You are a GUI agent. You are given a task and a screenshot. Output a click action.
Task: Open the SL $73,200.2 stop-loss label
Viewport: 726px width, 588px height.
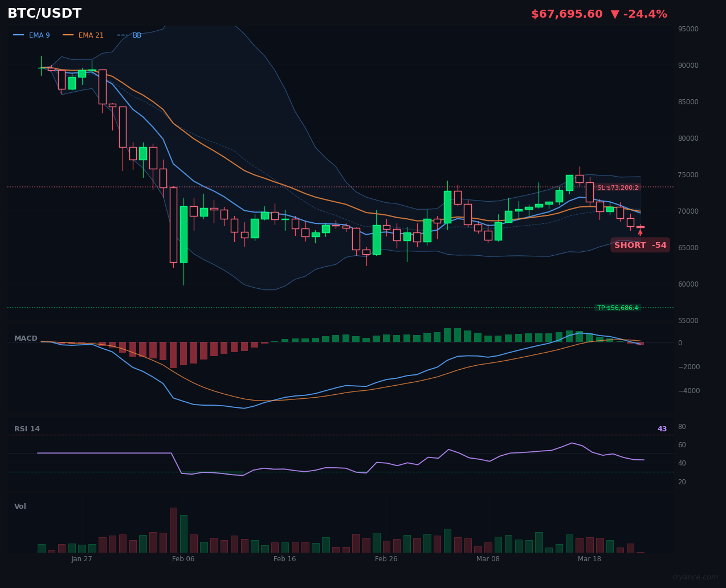pos(618,186)
